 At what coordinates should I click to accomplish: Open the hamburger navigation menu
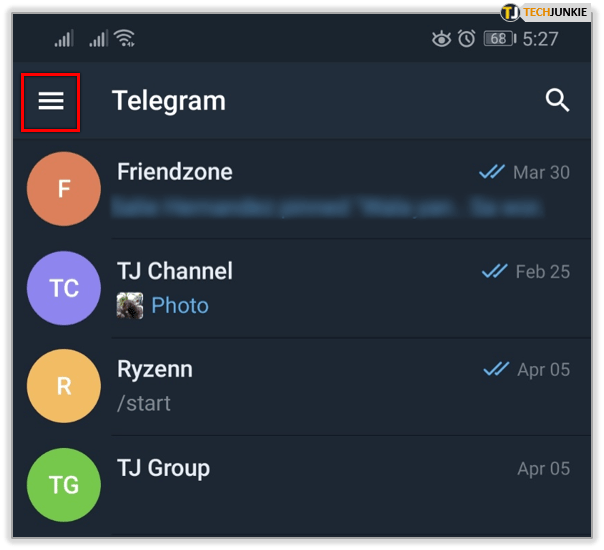51,101
